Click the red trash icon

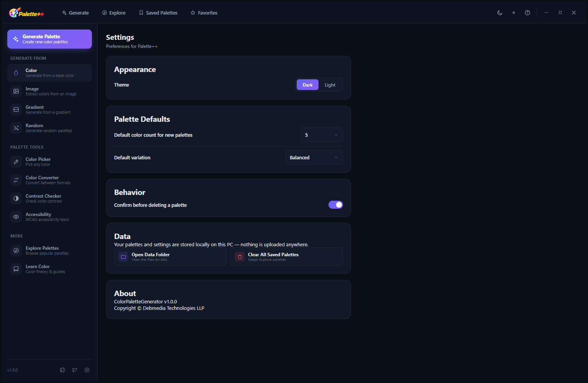coord(240,257)
